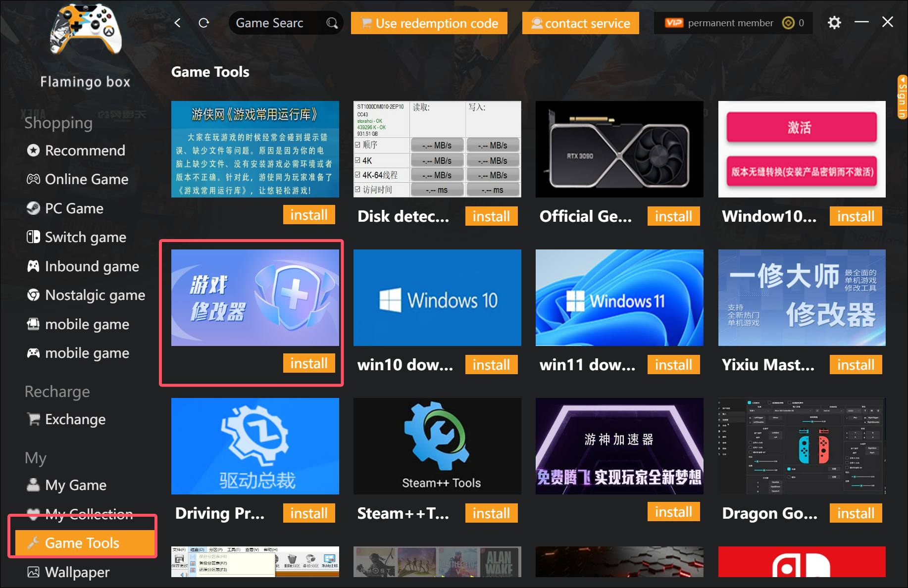
Task: Open the 游戏修改器 shield thumbnail
Action: pyautogui.click(x=255, y=297)
